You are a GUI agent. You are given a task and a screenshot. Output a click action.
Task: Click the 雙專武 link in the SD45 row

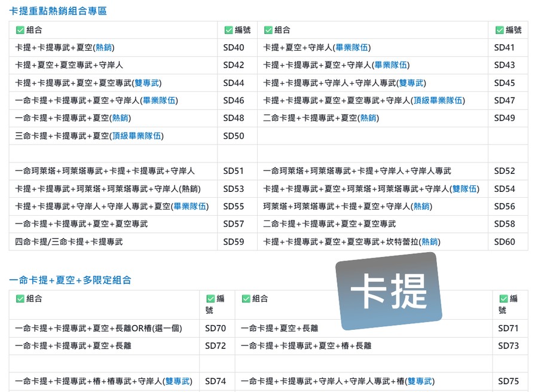click(411, 83)
